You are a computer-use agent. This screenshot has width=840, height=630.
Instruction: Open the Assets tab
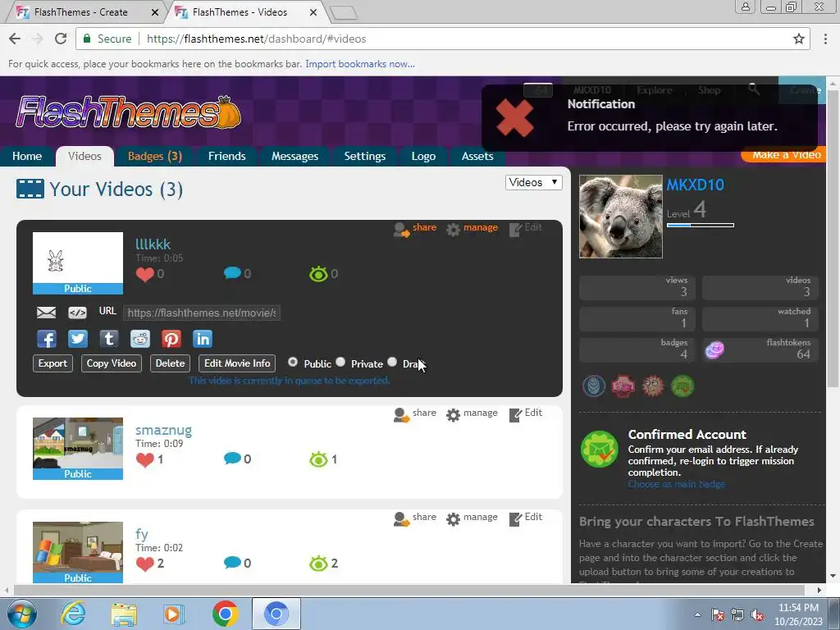tap(477, 156)
